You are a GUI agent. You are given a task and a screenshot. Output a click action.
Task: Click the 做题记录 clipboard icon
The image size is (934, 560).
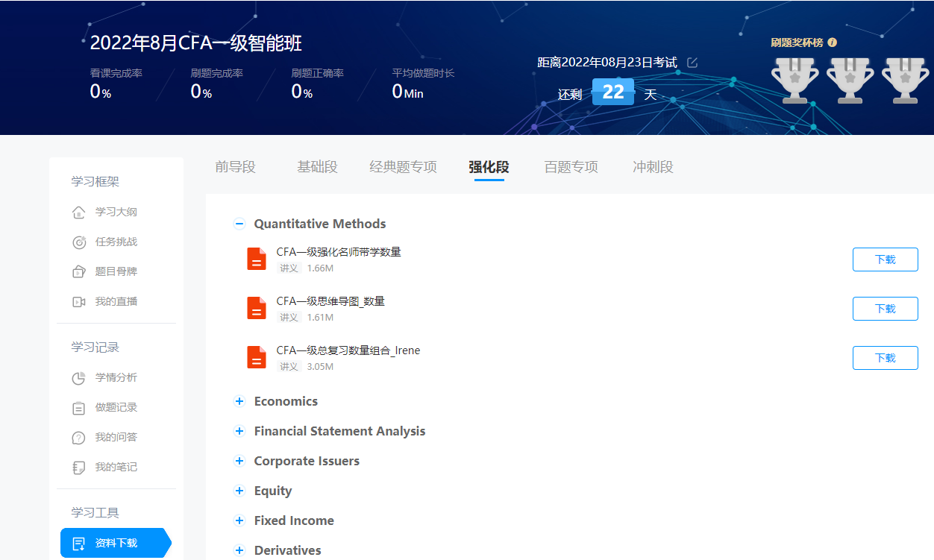pos(79,408)
